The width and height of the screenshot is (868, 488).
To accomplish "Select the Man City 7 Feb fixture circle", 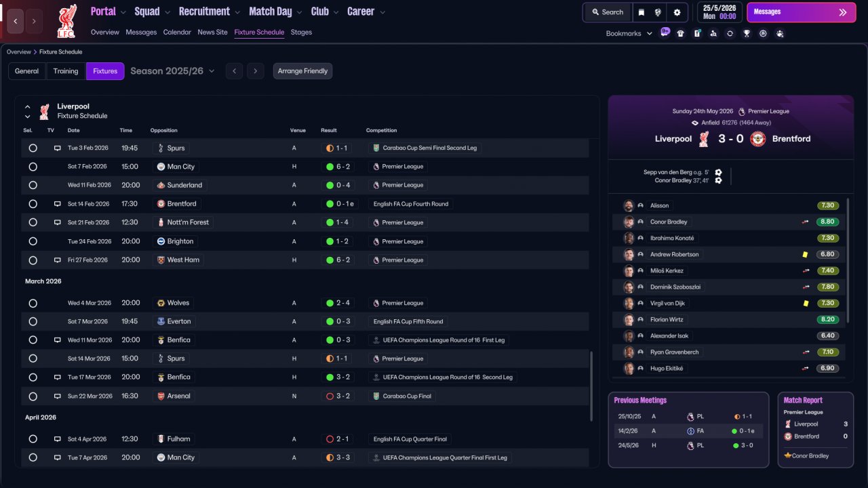I will coord(33,167).
